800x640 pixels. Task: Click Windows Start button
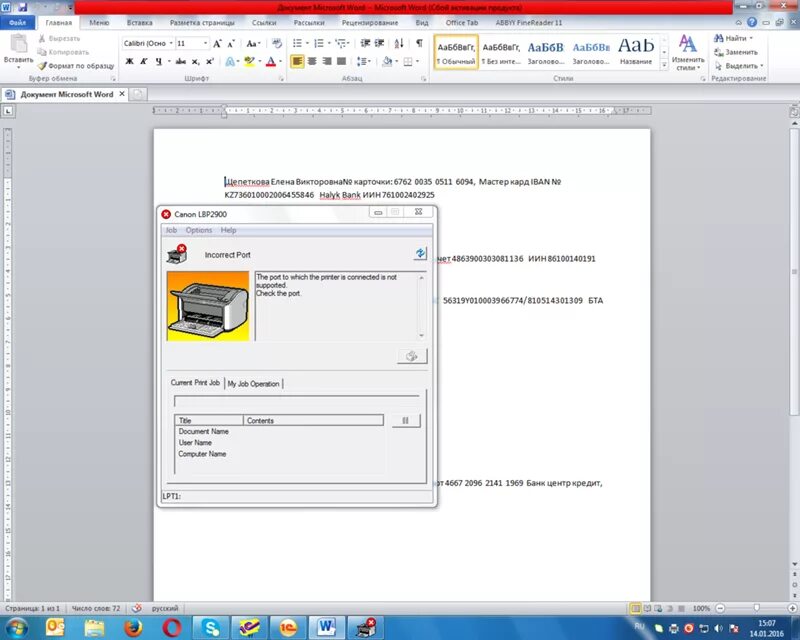coord(17,628)
